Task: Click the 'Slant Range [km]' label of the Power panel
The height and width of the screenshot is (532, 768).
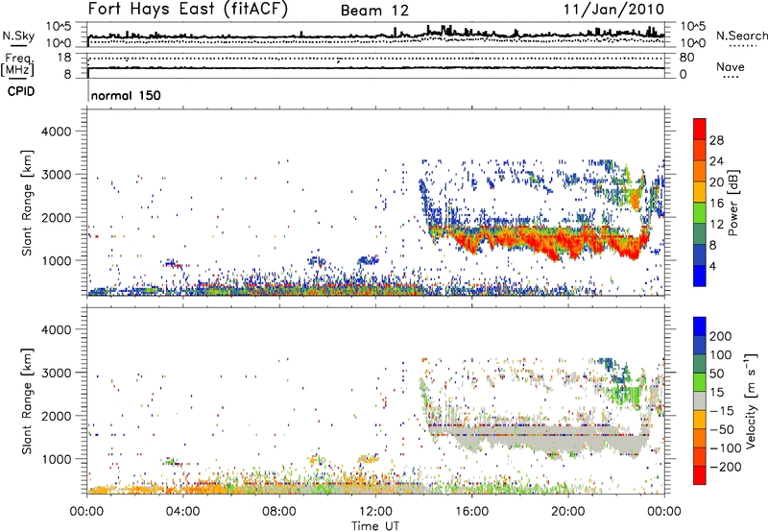Action: [x=27, y=203]
